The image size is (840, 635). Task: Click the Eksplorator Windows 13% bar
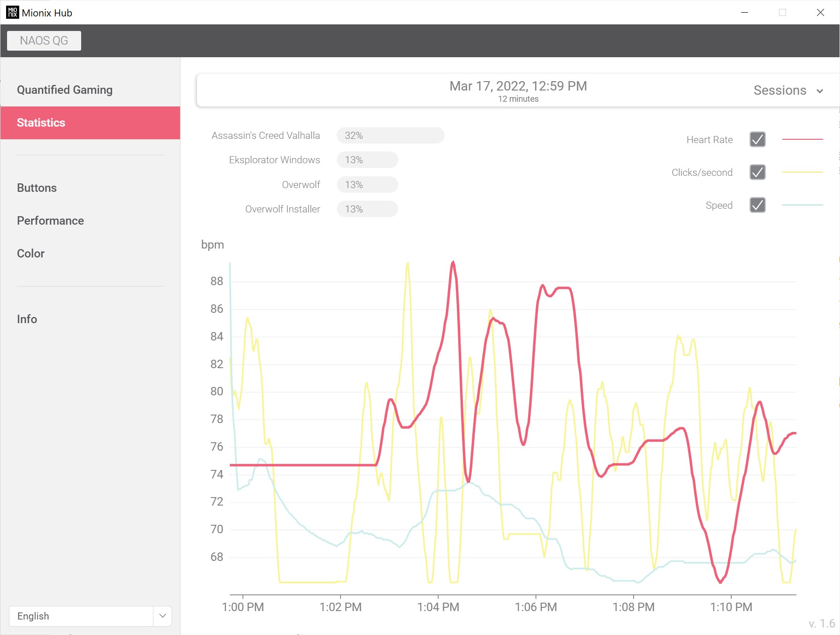coord(367,160)
